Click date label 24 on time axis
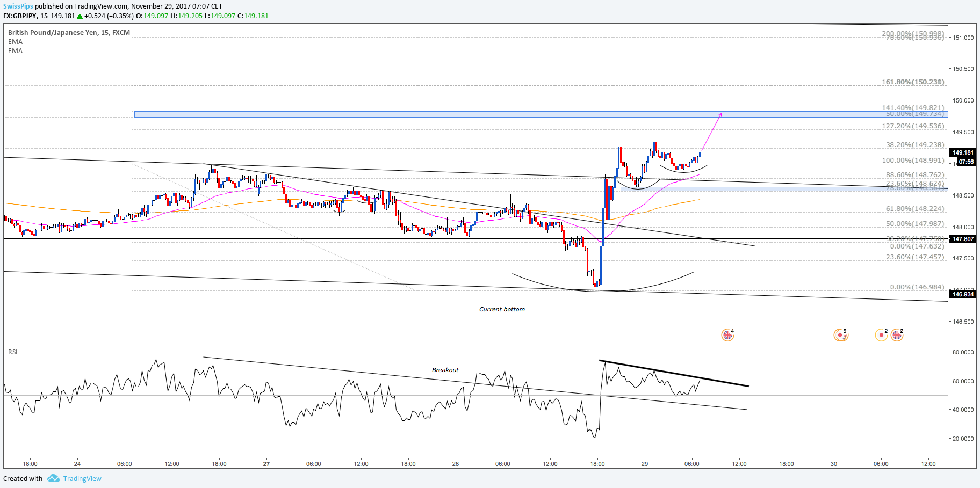 pos(77,464)
